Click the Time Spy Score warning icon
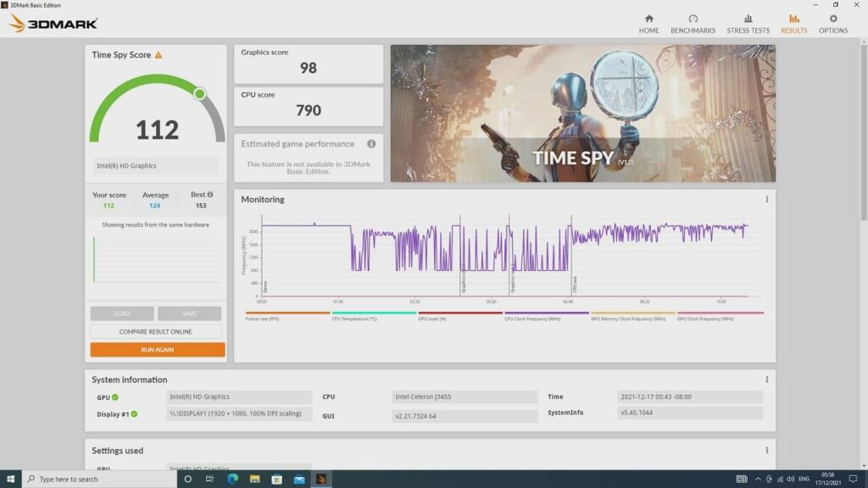 (159, 55)
